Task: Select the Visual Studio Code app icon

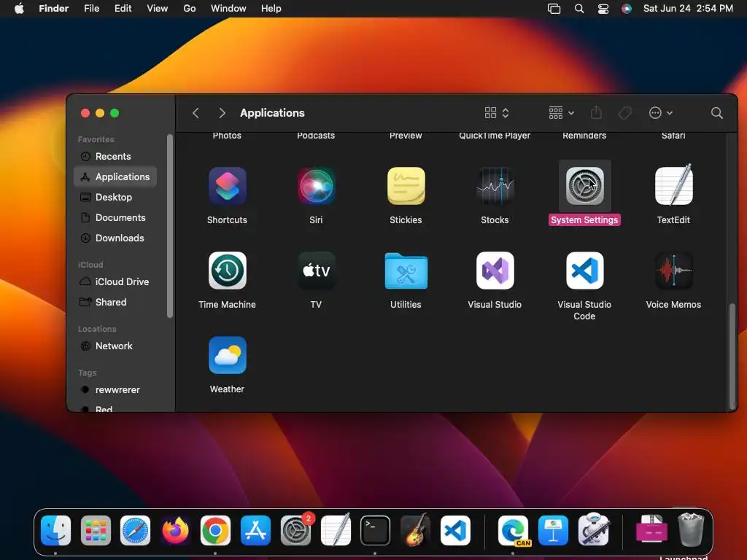Action: click(x=584, y=271)
